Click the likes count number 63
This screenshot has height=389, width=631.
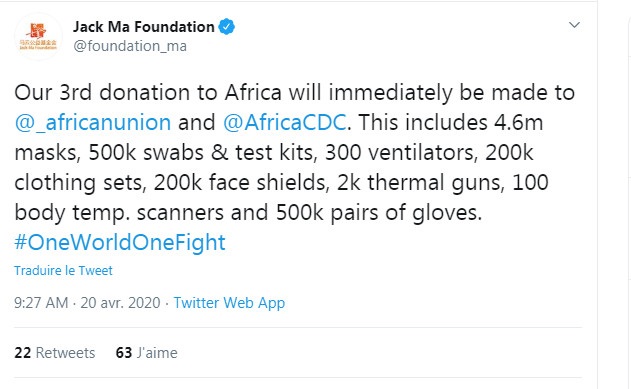(x=124, y=353)
